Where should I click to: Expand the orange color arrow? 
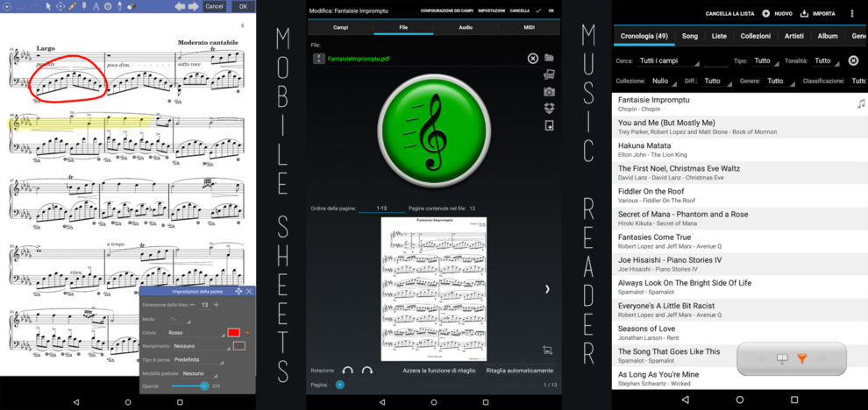pos(248,333)
